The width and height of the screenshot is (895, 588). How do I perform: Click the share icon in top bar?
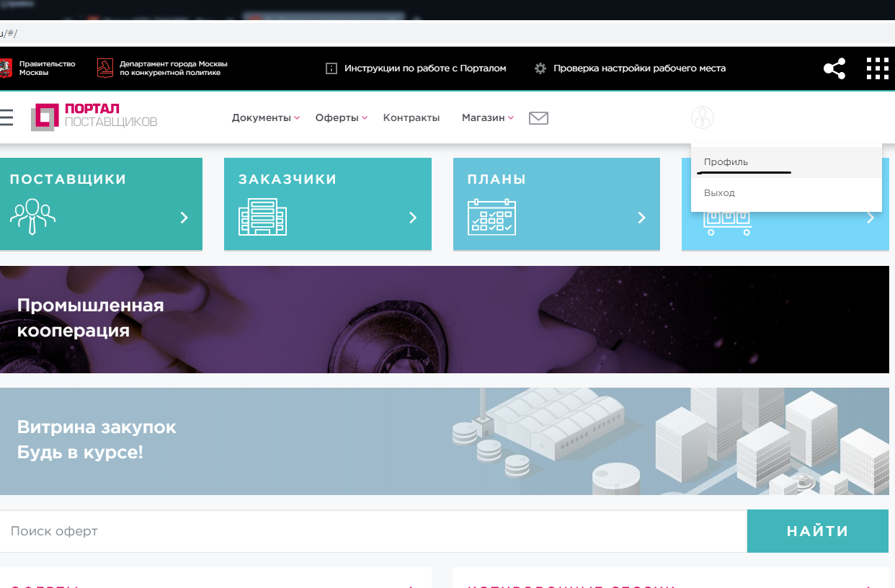tap(834, 68)
